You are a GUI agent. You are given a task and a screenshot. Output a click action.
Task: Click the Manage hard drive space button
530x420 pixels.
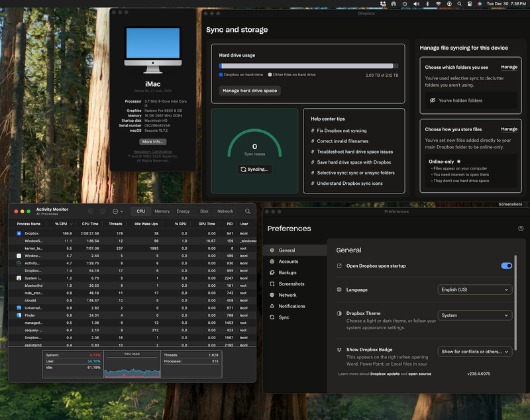(250, 91)
